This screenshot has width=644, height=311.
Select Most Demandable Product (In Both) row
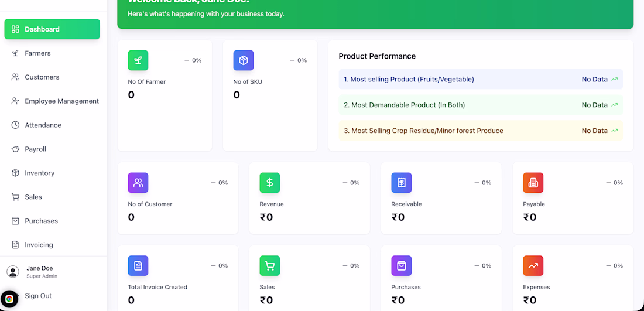480,105
